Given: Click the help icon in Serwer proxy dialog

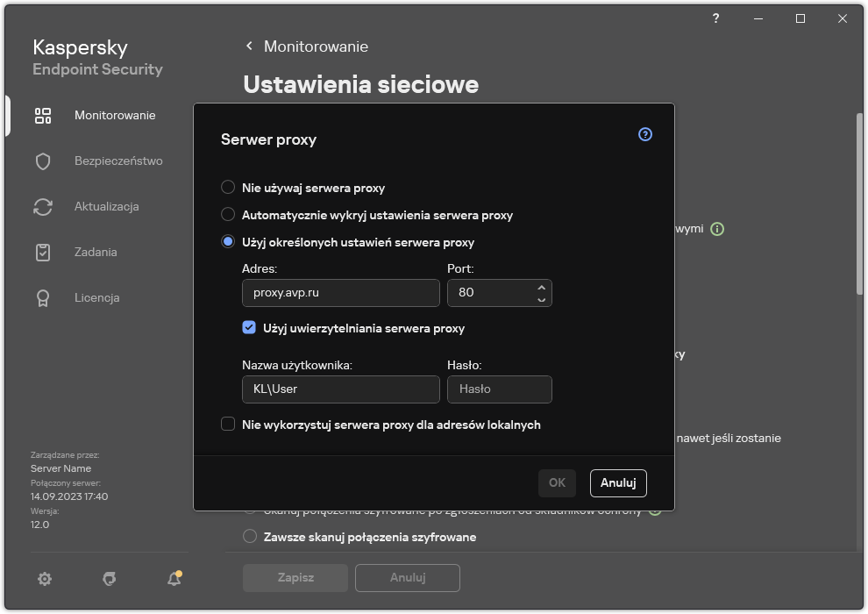Looking at the screenshot, I should tap(645, 135).
